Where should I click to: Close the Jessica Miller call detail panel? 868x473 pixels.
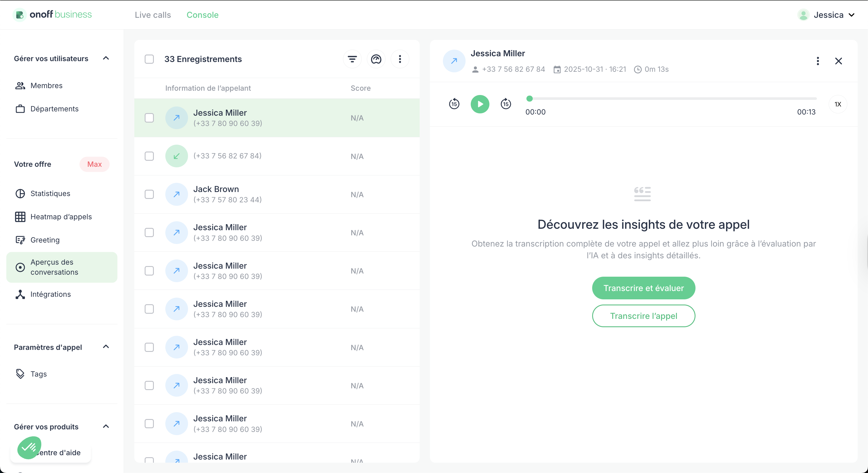[x=838, y=61]
